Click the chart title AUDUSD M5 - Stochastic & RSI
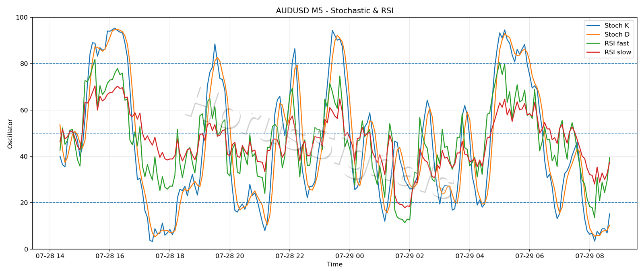Screen dimensions: 644x276 pos(334,11)
